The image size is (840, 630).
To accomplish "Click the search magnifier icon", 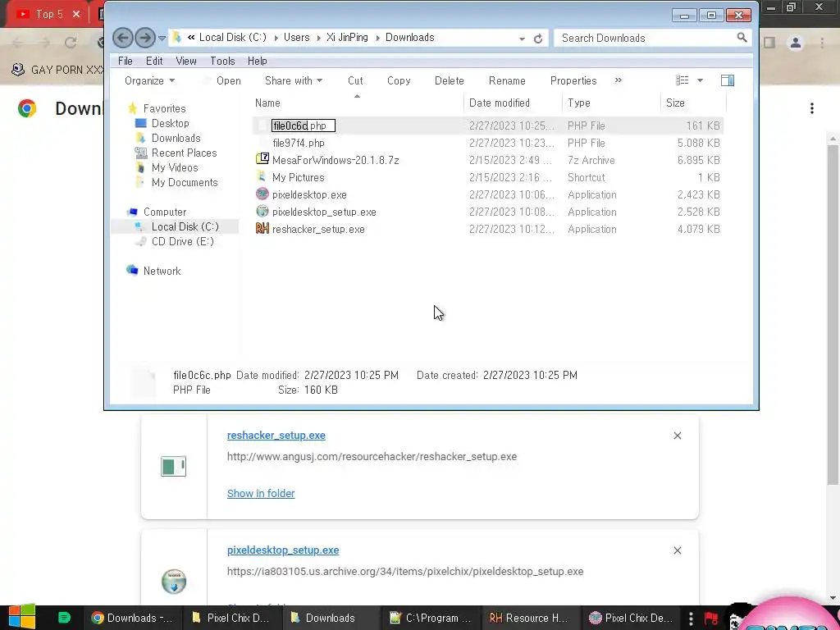I will click(742, 38).
